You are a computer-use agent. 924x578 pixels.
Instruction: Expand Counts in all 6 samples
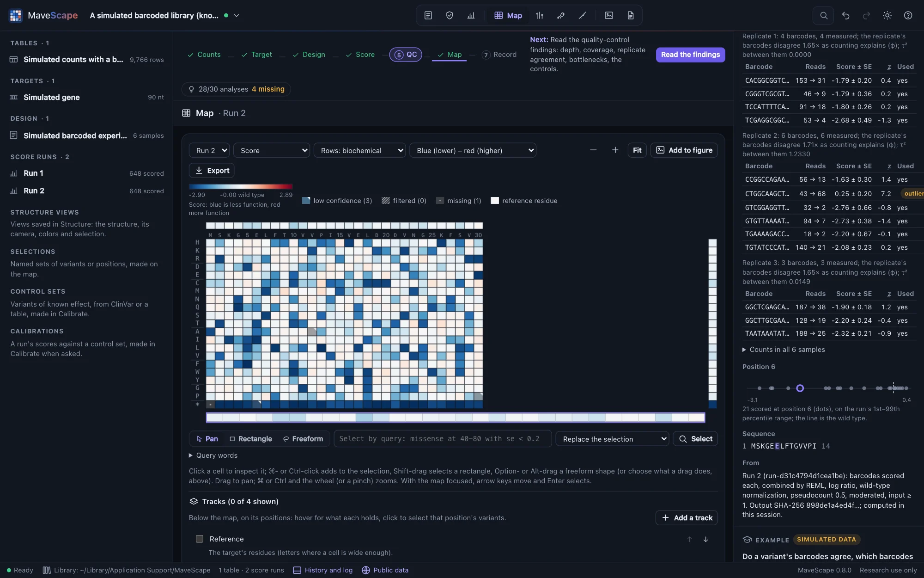click(784, 350)
